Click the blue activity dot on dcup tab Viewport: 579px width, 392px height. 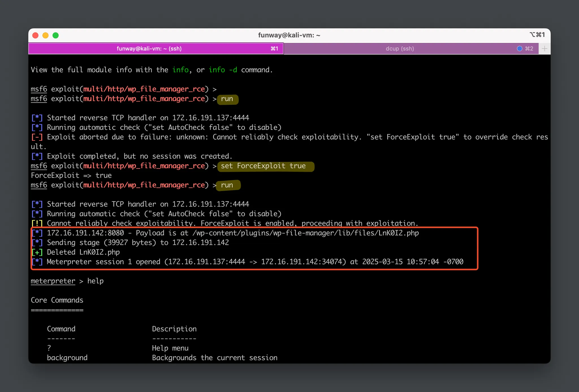[519, 49]
